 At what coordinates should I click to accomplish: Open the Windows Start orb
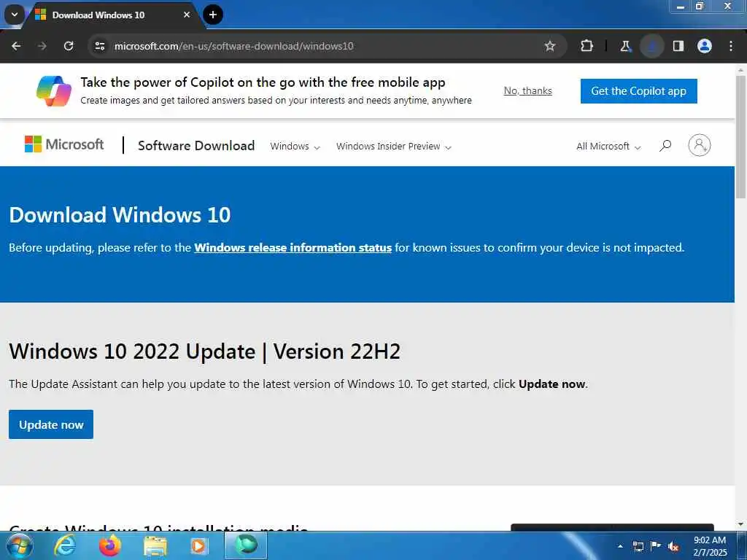18,545
